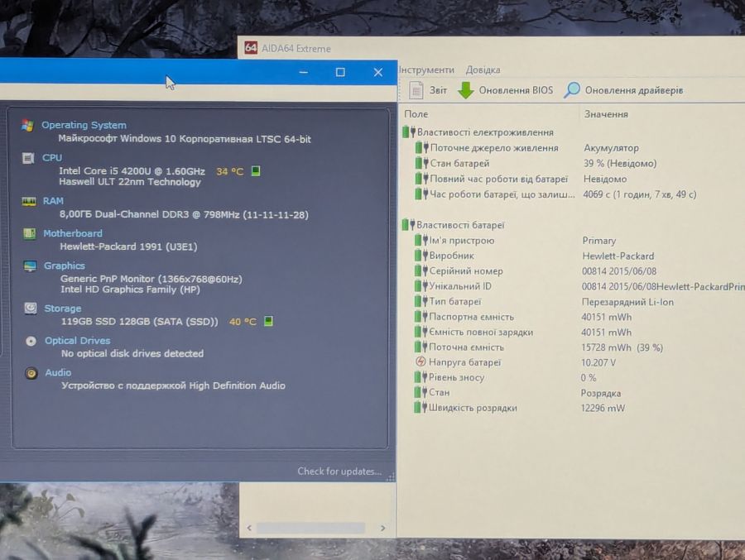
Task: Select the Стан row label
Action: (439, 392)
